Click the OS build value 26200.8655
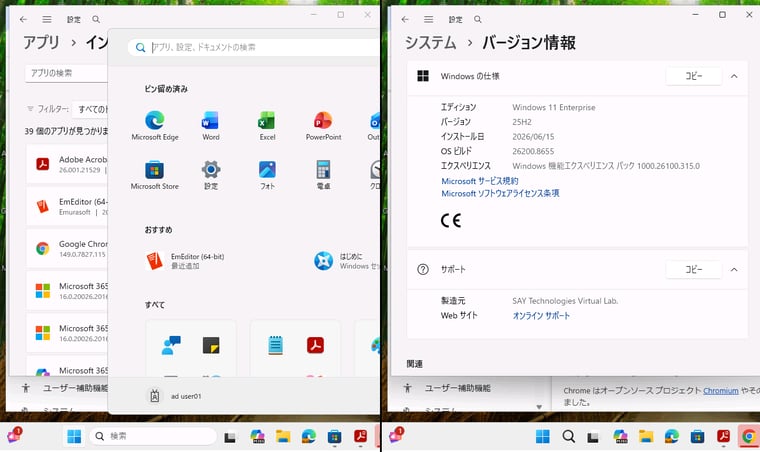Screen dimensions: 760x452 [x=533, y=151]
